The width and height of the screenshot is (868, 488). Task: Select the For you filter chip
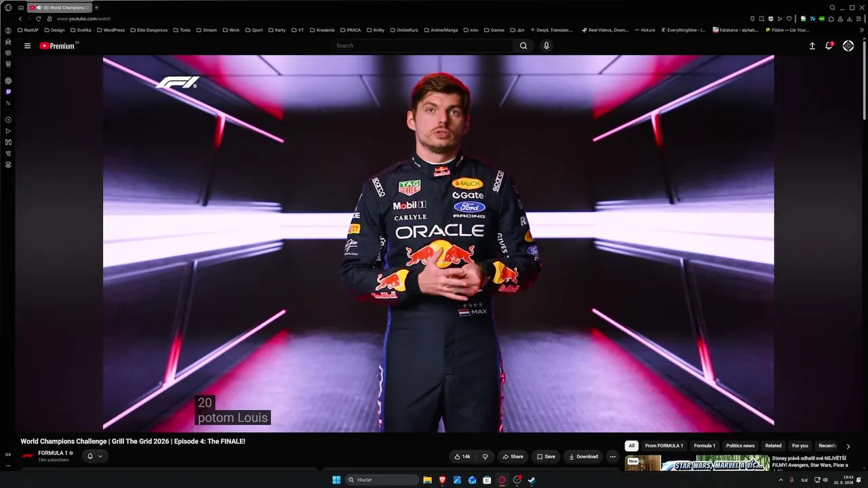pos(800,446)
